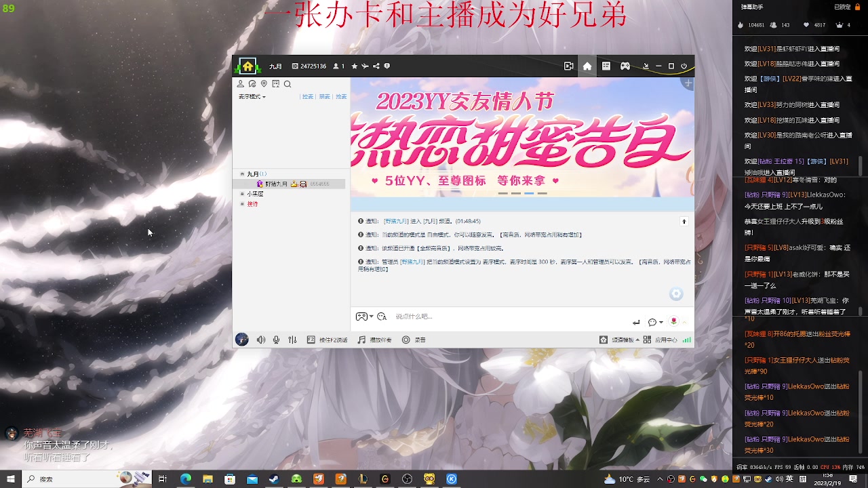Switch to the home tab in the title bar
Viewport: 868px width, 488px height.
(587, 66)
